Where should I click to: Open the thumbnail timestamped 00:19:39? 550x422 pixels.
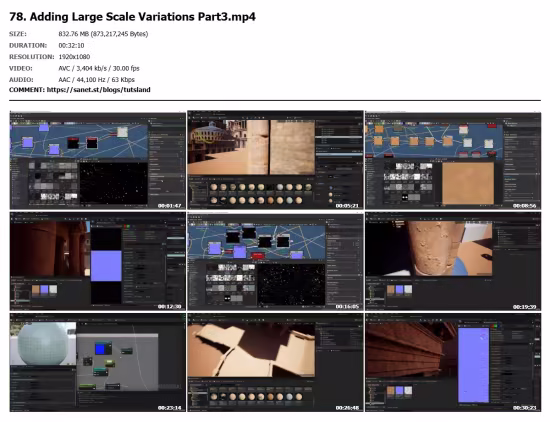point(453,261)
